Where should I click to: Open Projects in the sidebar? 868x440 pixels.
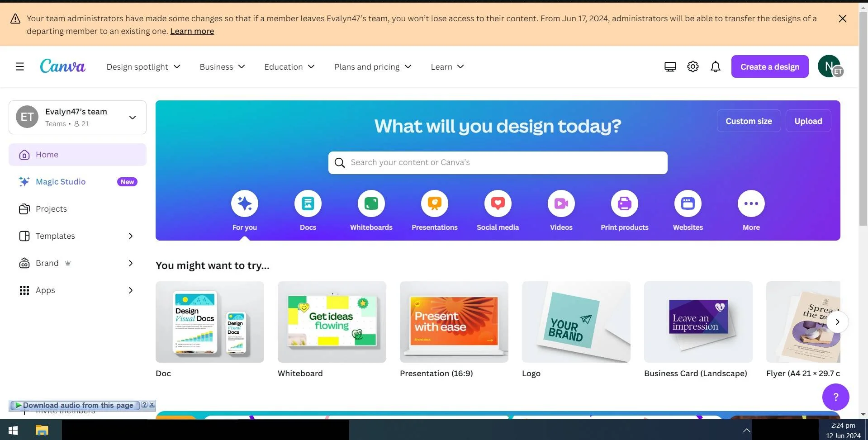point(77,209)
